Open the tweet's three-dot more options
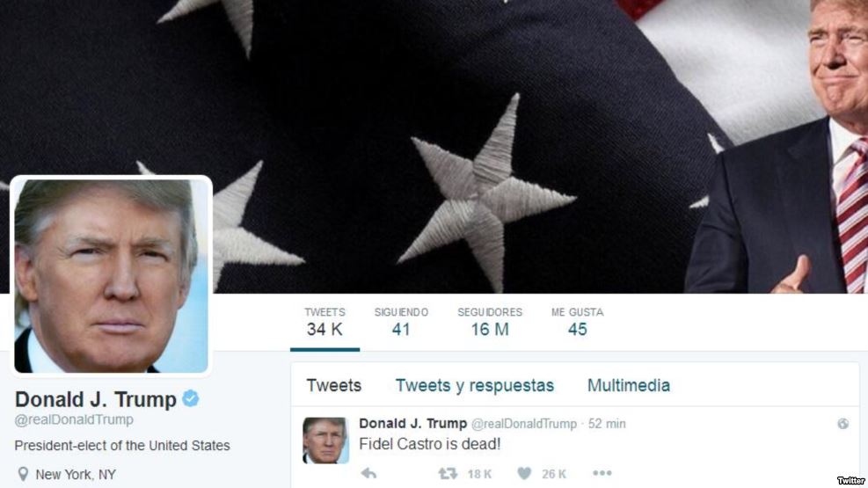The image size is (868, 488). [x=602, y=473]
